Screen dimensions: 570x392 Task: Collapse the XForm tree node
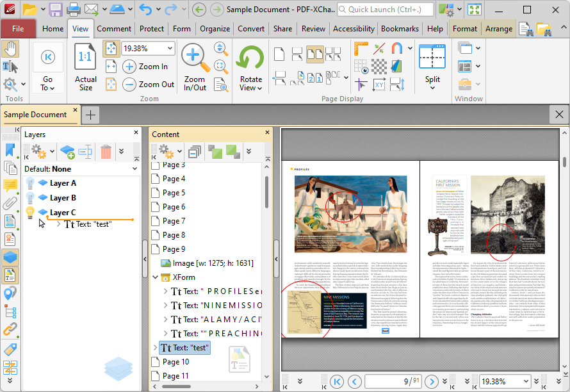[155, 277]
